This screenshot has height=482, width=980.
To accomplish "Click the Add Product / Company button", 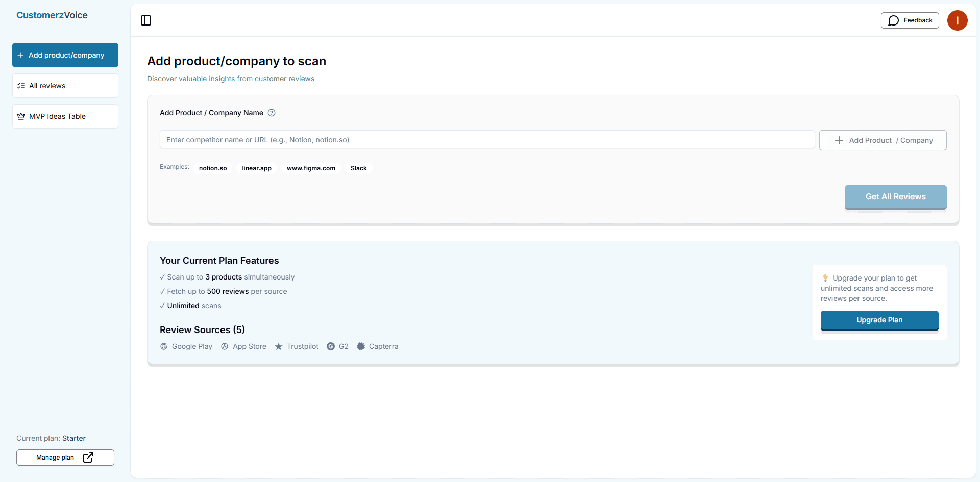I will point(883,140).
